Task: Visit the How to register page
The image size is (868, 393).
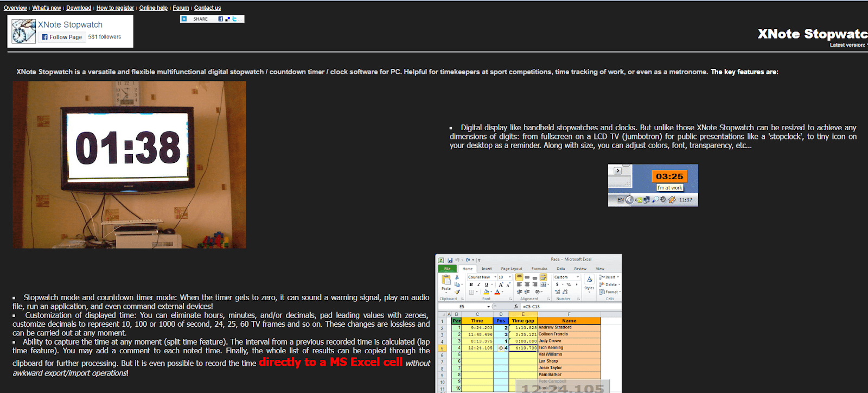Action: [x=115, y=8]
